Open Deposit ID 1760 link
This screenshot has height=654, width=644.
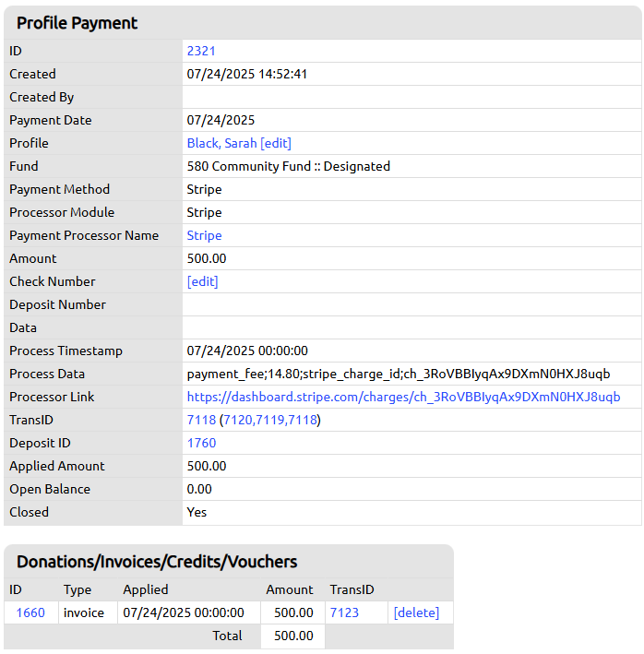[201, 443]
